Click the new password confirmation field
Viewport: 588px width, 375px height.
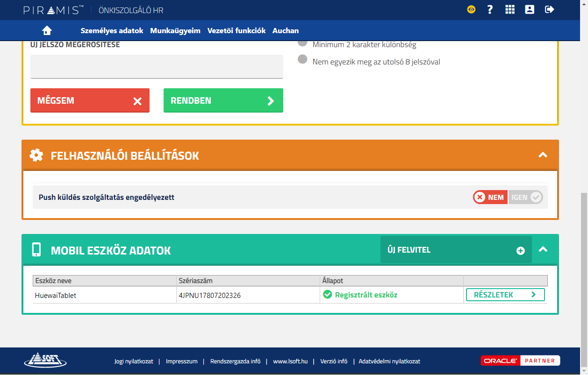coord(157,66)
